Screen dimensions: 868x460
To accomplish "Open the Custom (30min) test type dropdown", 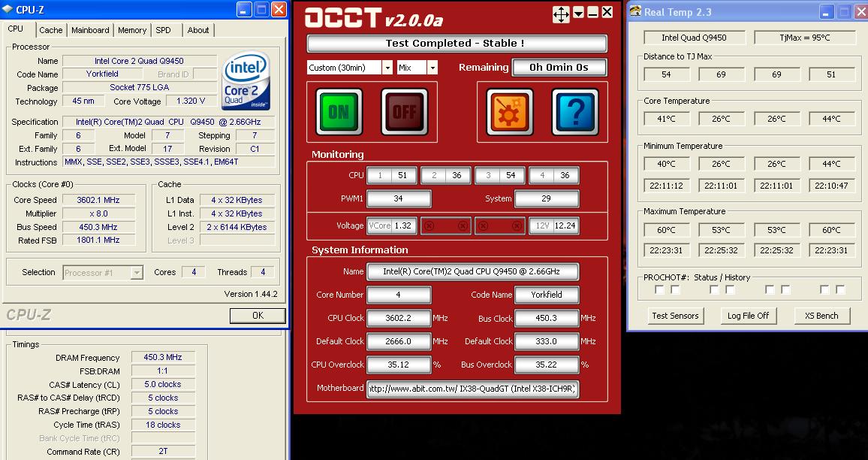I will [x=387, y=68].
